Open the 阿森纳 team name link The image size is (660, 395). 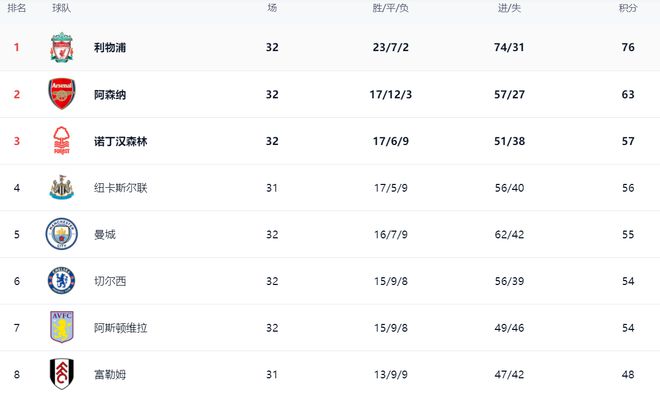click(110, 95)
